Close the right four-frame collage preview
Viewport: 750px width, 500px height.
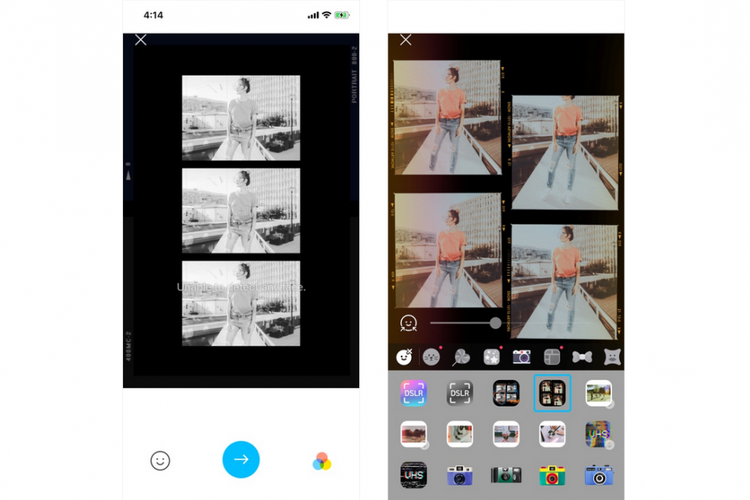point(406,40)
